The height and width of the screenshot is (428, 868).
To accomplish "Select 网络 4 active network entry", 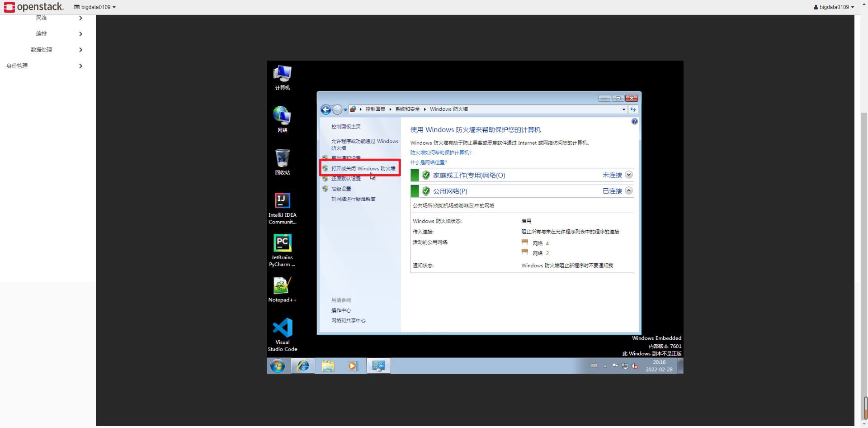I will point(535,243).
